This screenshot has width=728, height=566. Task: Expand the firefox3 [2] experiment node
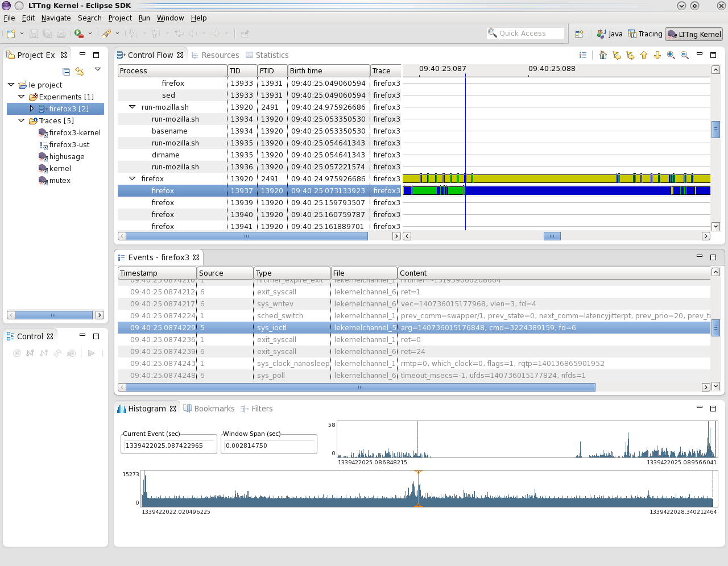(x=32, y=109)
